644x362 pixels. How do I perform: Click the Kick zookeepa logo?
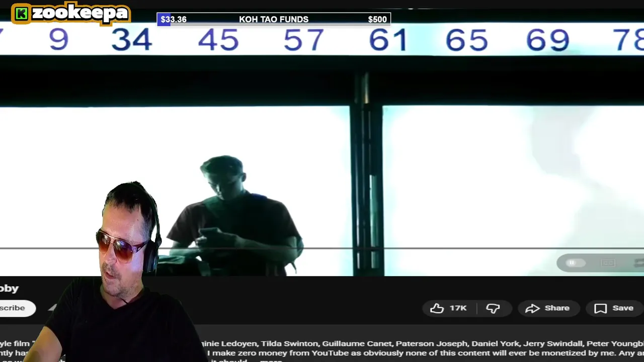point(71,14)
